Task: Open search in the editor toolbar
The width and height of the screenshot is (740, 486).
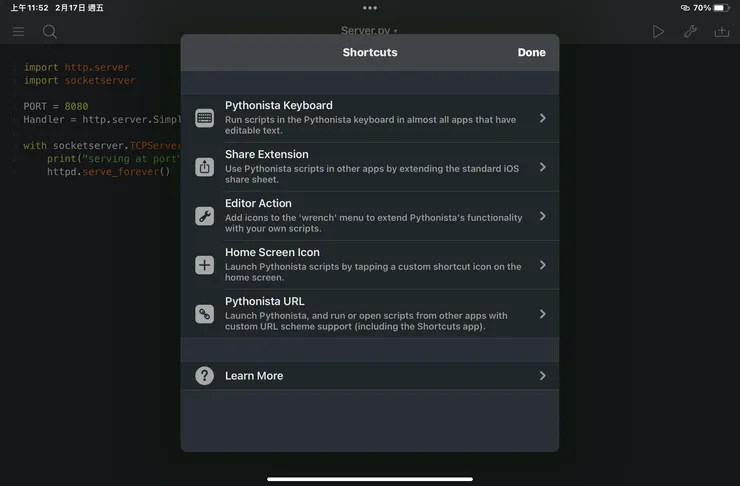Action: [x=50, y=32]
